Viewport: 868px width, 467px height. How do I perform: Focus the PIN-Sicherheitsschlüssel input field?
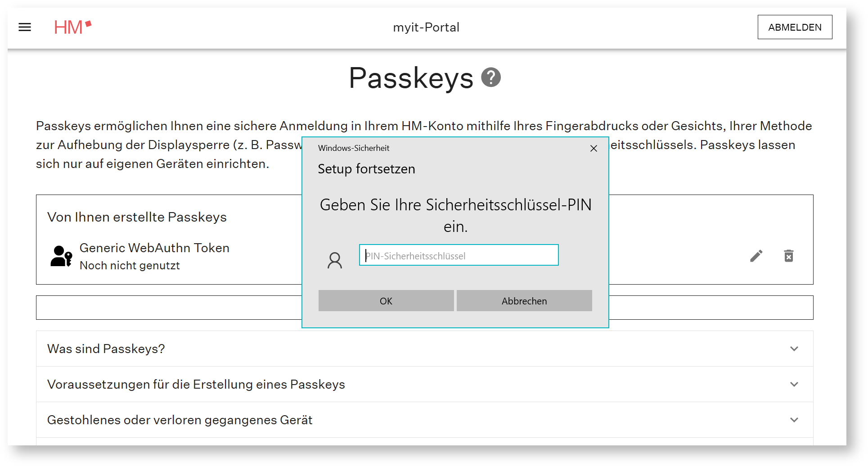pos(459,255)
